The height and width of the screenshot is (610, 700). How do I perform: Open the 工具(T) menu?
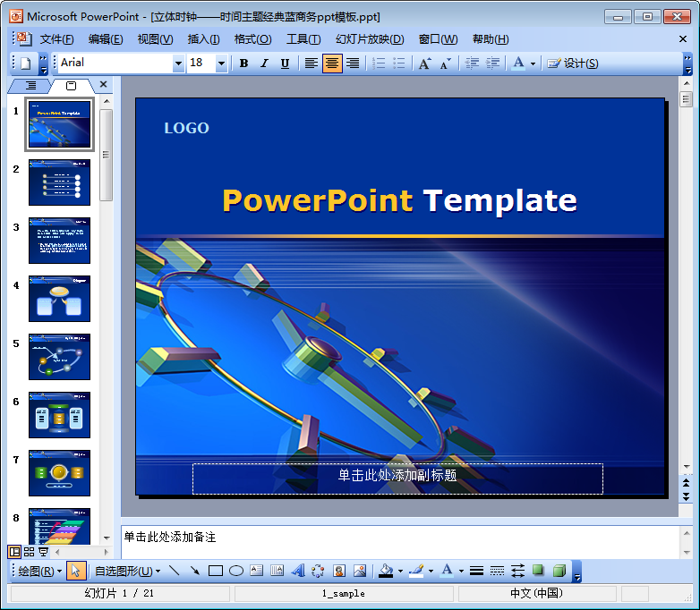coord(303,39)
